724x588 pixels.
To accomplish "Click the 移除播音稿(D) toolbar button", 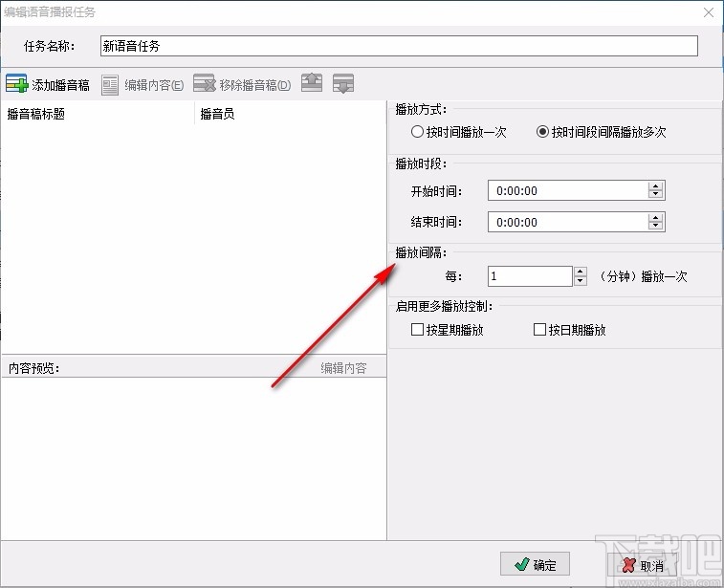I will (242, 84).
